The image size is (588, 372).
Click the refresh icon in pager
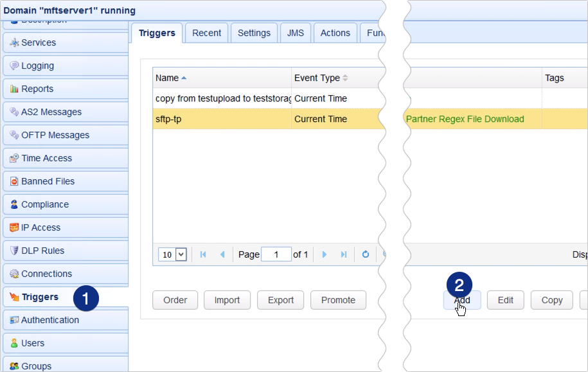(x=366, y=254)
